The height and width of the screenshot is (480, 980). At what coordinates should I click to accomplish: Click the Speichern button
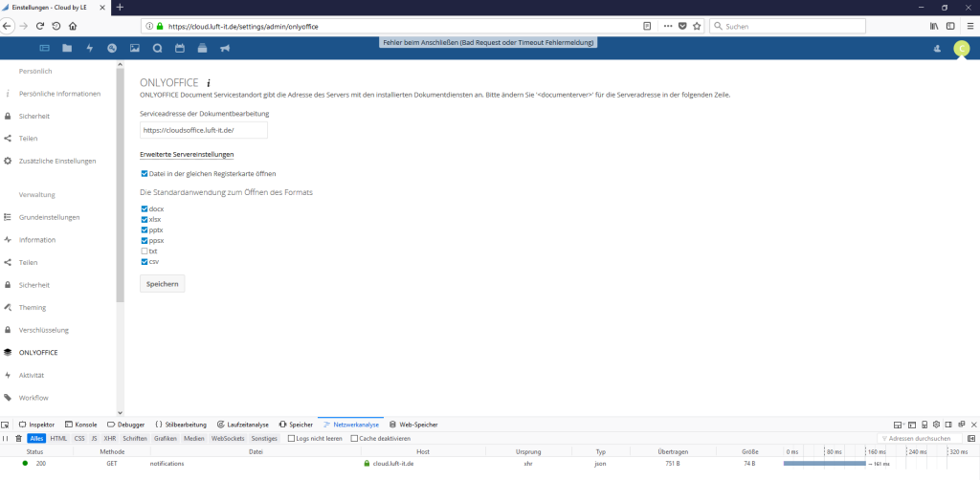[x=162, y=283]
